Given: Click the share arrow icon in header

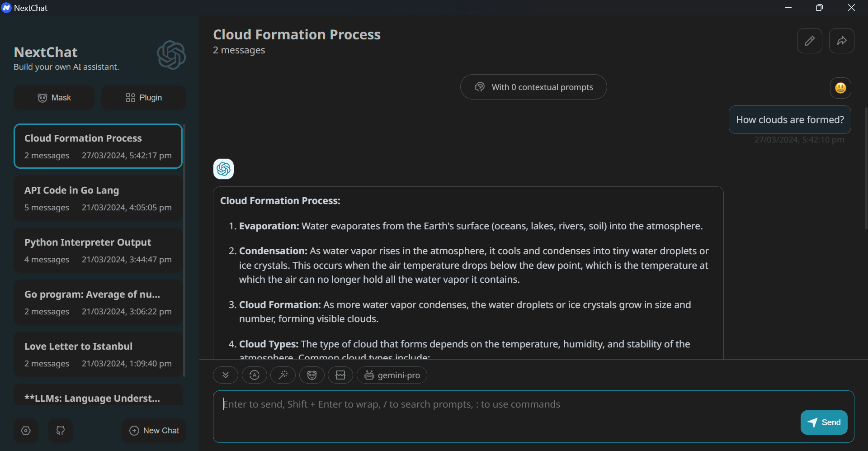Looking at the screenshot, I should coord(841,41).
